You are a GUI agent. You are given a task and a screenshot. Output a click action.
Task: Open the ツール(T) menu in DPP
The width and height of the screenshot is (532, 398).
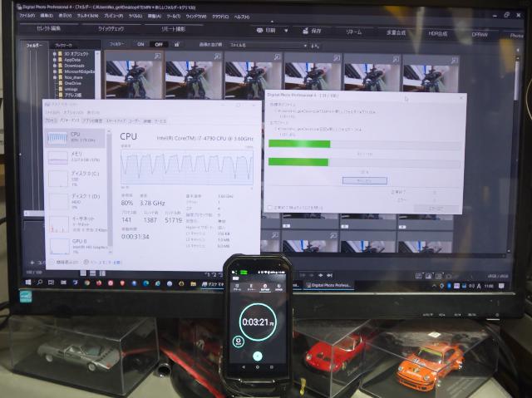point(174,17)
